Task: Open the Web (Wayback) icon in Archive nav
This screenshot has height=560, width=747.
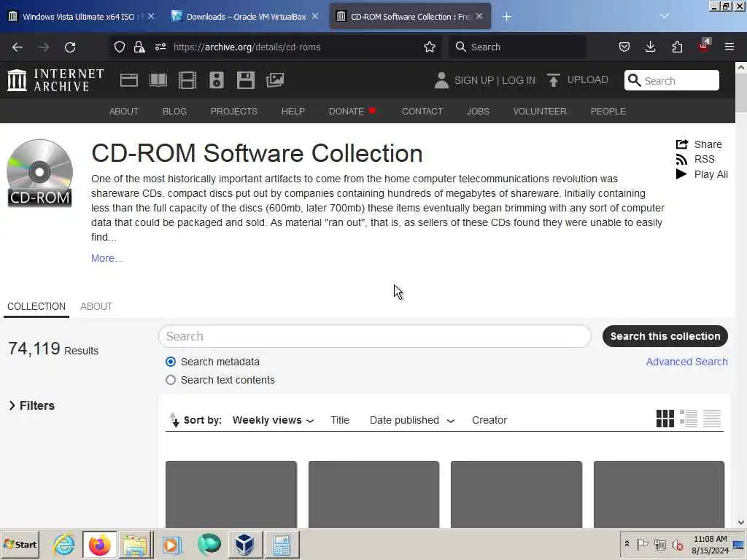Action: coord(128,80)
